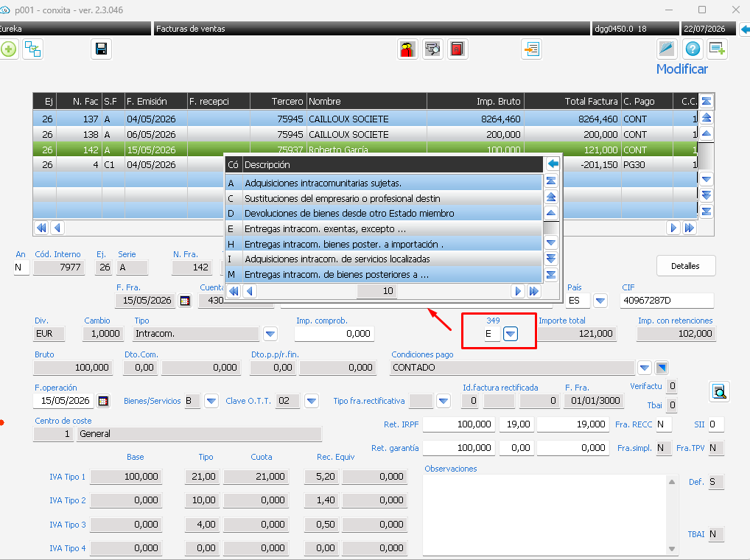Viewport: 750px width, 560px height.
Task: Expand the 349 code dropdown arrow
Action: point(511,334)
